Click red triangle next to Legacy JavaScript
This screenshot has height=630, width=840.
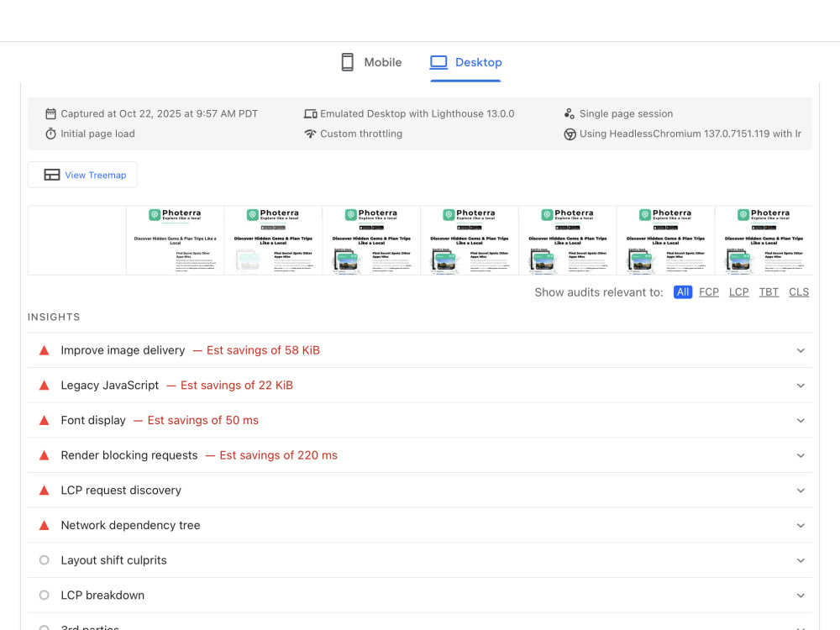(x=45, y=386)
